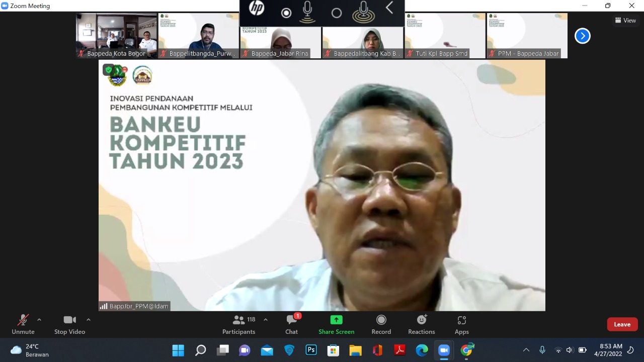Open the Participants panel
Image resolution: width=644 pixels, height=362 pixels.
[x=239, y=324]
